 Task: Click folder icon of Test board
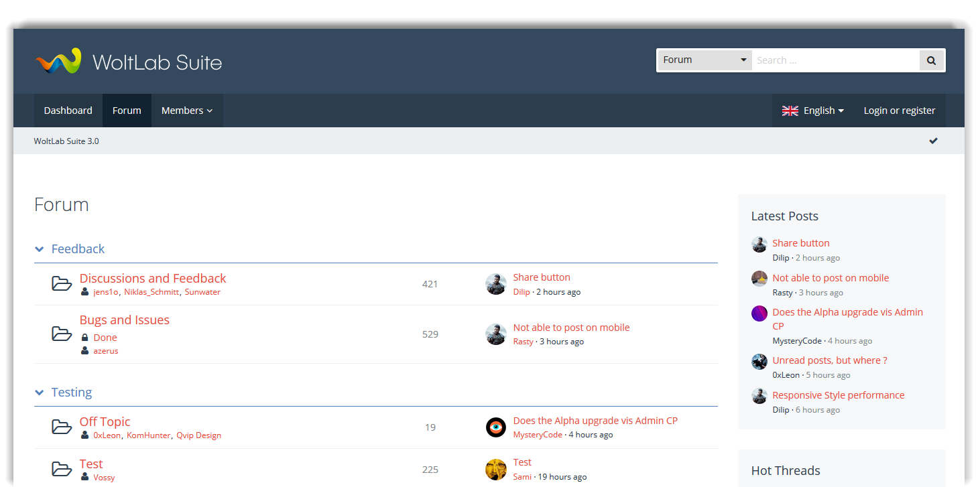click(x=62, y=469)
